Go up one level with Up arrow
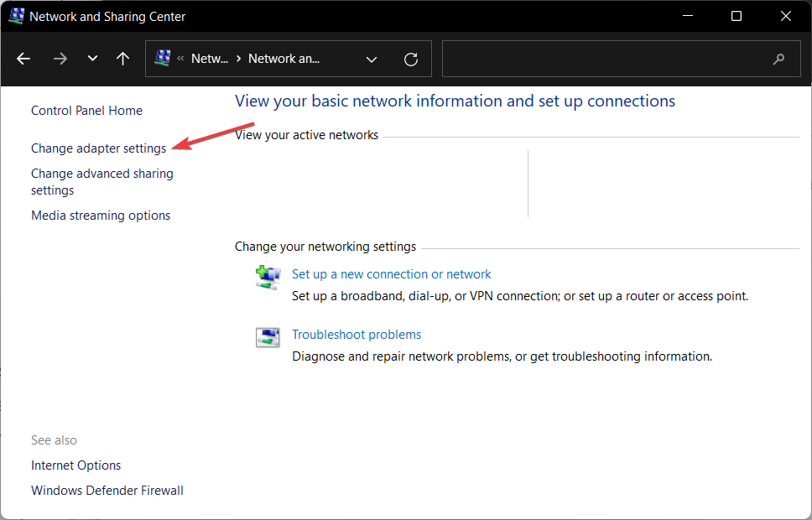Viewport: 812px width, 520px height. pyautogui.click(x=123, y=59)
